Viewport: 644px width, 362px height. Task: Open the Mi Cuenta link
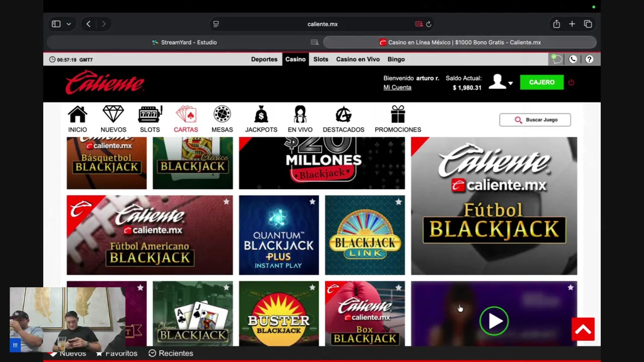pos(397,87)
